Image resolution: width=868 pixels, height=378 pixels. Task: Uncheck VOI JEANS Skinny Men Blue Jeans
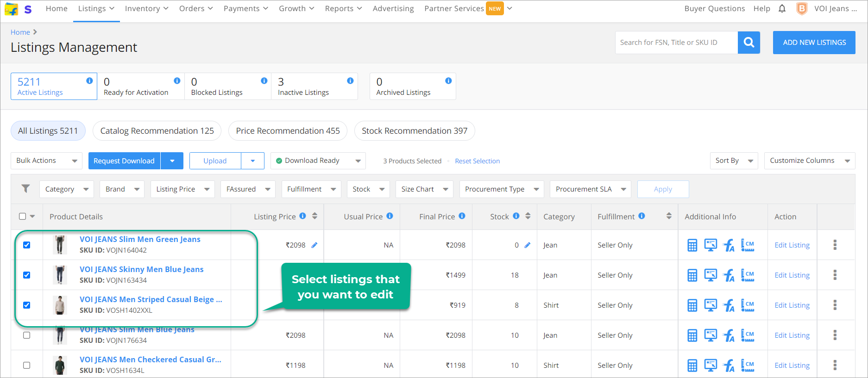click(27, 275)
